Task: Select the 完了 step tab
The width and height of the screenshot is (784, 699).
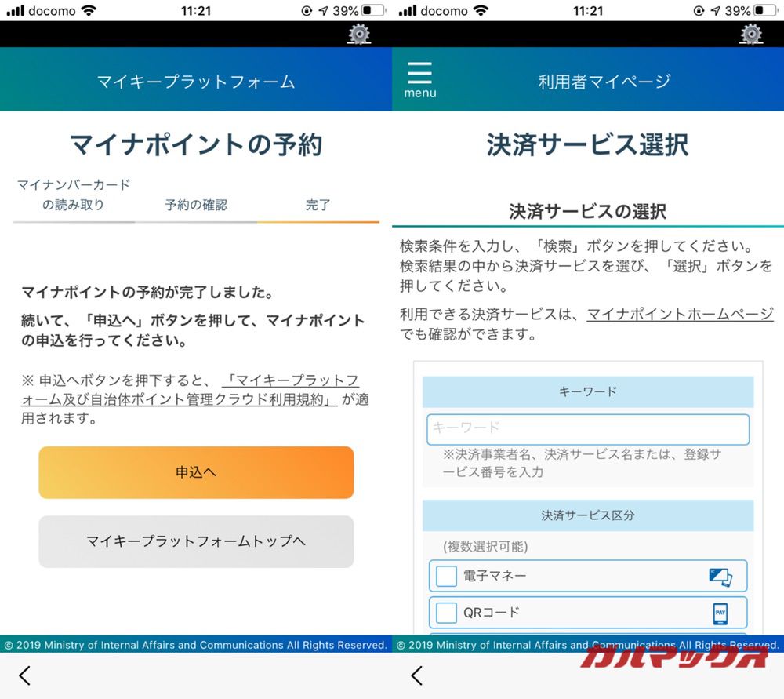Action: (x=318, y=204)
